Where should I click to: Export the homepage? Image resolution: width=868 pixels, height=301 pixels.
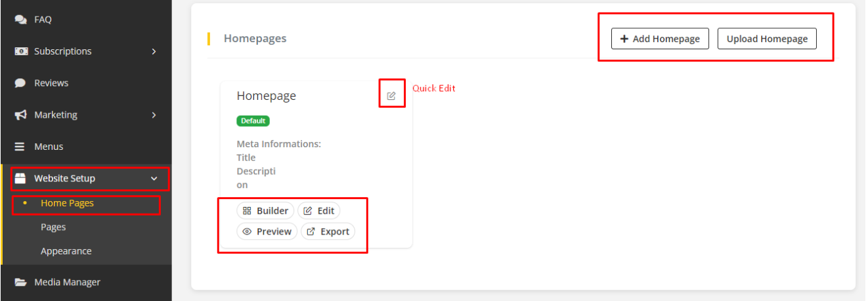point(328,231)
